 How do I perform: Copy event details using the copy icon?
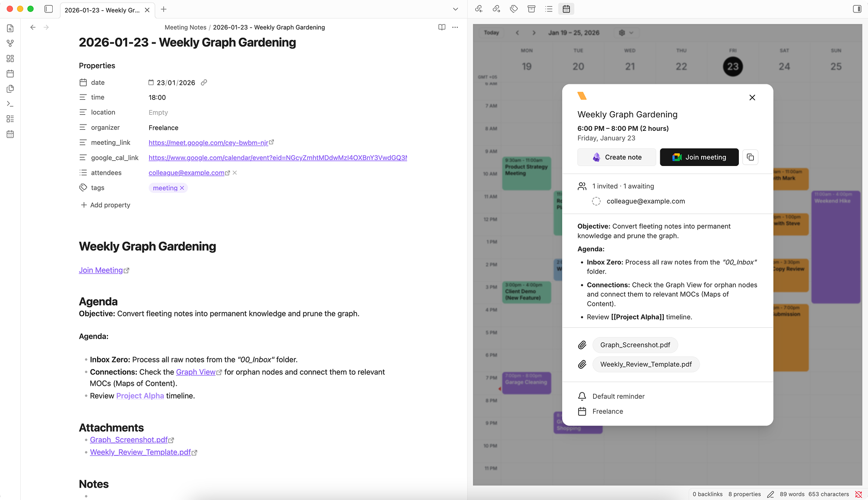[x=750, y=157]
